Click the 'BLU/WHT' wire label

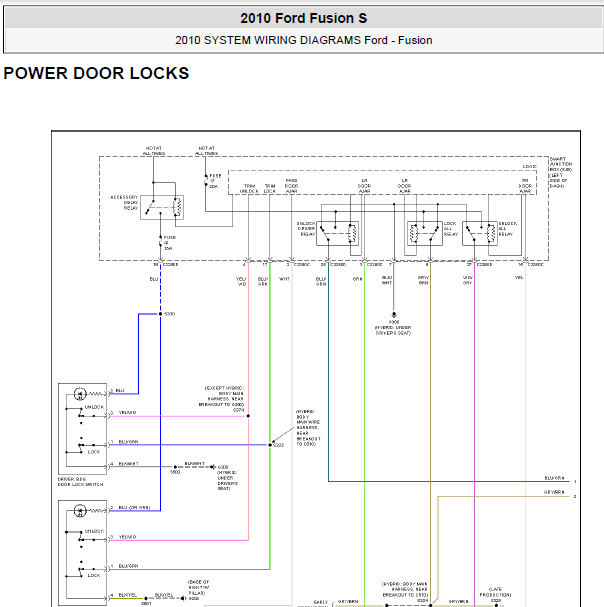point(387,280)
